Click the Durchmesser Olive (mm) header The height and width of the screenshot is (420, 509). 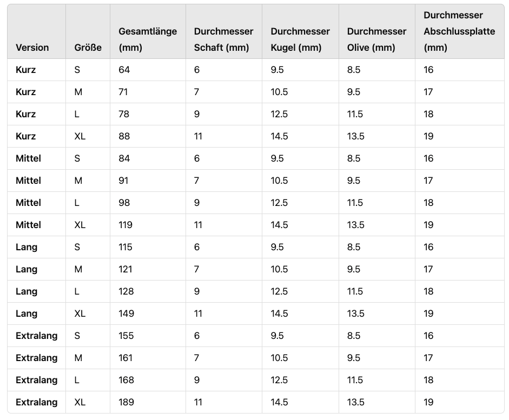click(x=376, y=39)
